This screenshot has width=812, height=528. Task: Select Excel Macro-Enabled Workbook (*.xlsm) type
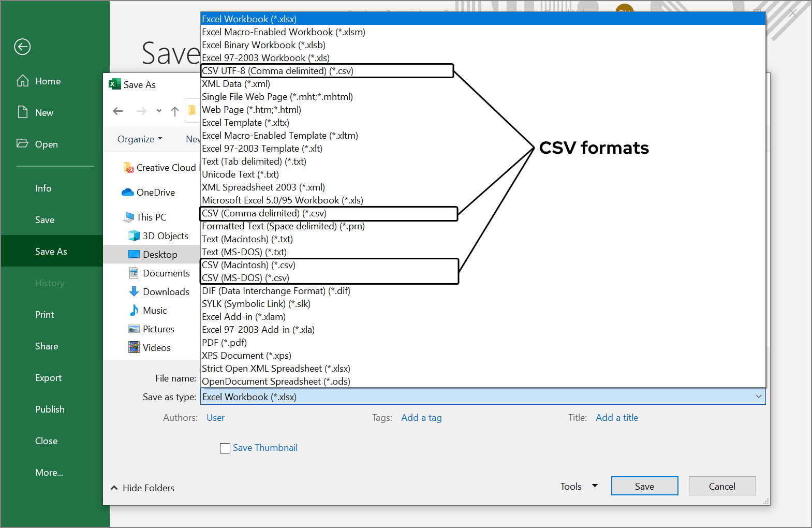coord(483,32)
